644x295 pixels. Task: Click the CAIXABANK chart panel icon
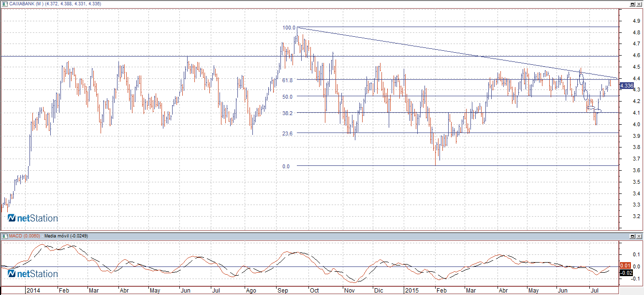tap(4, 4)
